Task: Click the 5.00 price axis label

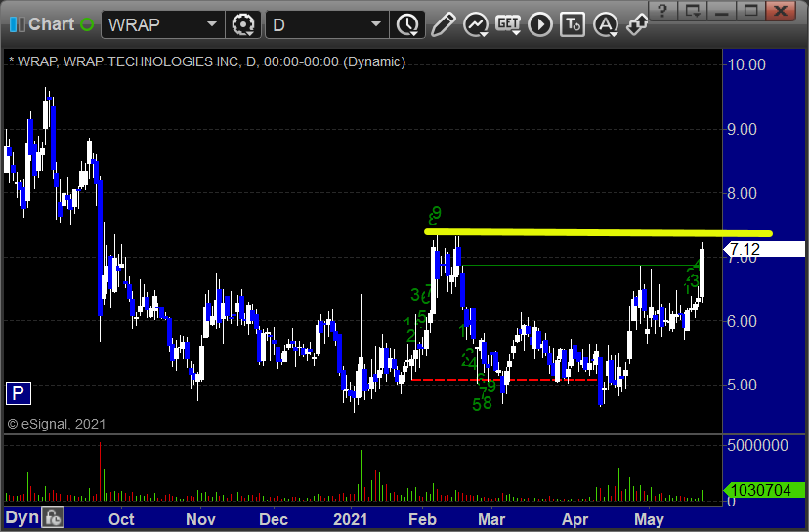Action: [x=742, y=385]
